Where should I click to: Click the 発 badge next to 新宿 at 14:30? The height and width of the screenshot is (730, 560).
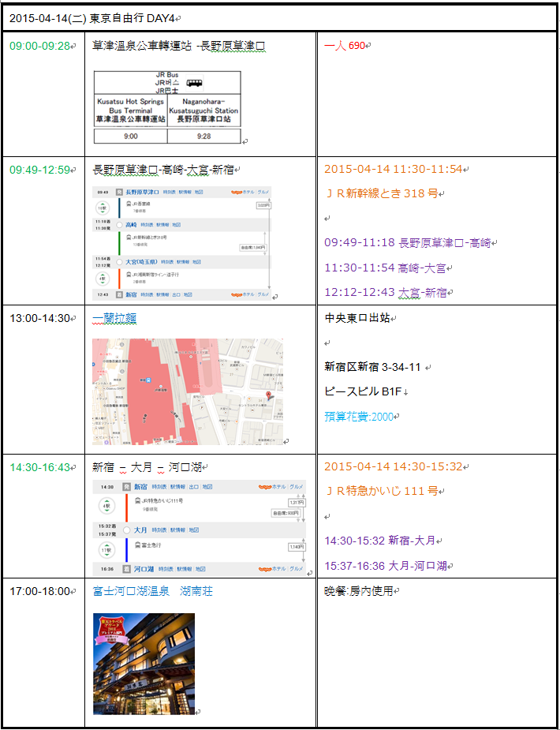coord(126,487)
